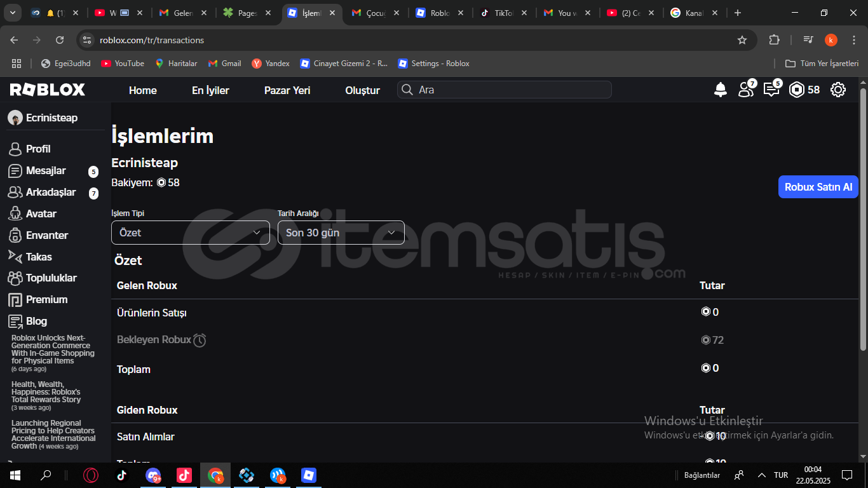The image size is (868, 488).
Task: Go to Oluştur in navigation
Action: click(362, 90)
